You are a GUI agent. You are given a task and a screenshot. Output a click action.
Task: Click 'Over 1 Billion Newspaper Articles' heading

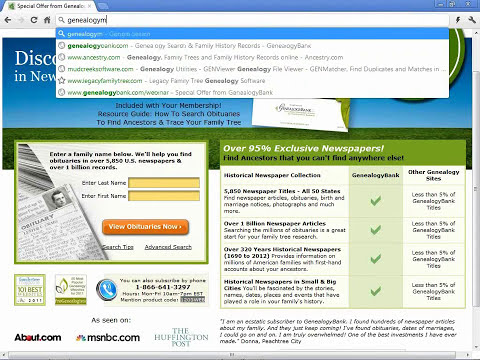(x=275, y=223)
